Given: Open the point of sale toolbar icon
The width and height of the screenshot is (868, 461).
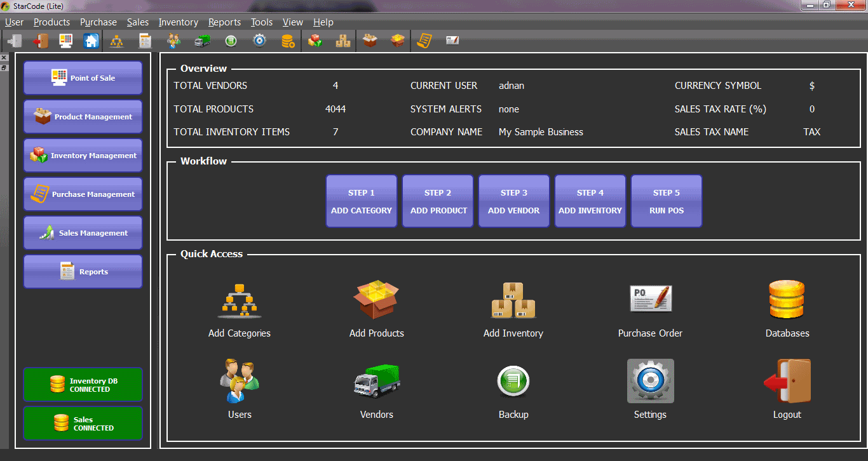Looking at the screenshot, I should 66,41.
